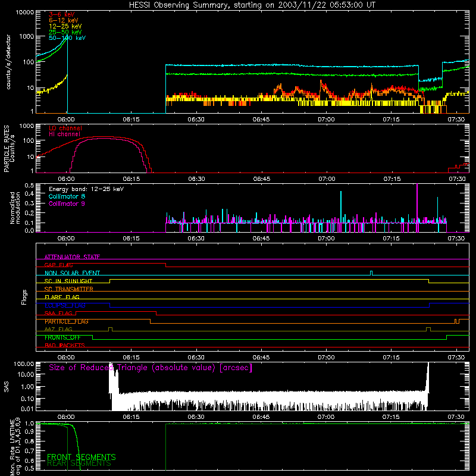This screenshot has width=476, height=476.
Task: Click the FRONTS_OFF flag label
Action: click(62, 337)
